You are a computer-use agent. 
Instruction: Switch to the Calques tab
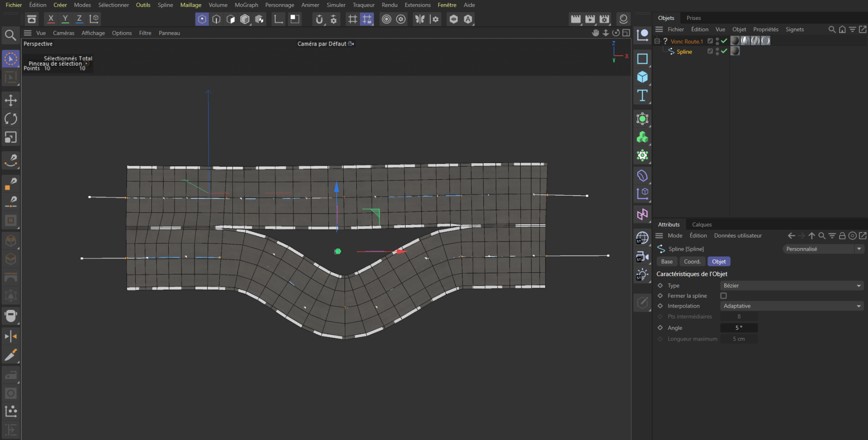[702, 225]
